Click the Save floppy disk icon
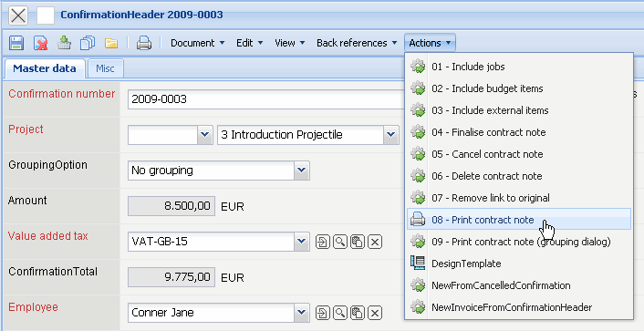Viewport: 644px width, 331px height. pyautogui.click(x=16, y=43)
